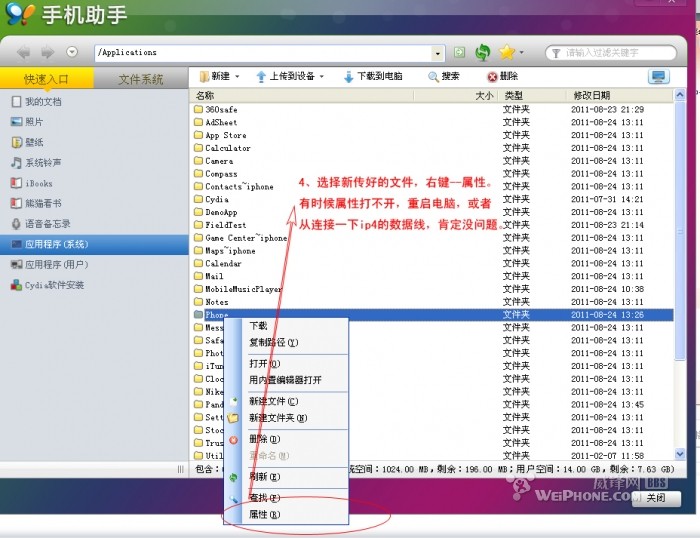The height and width of the screenshot is (538, 700).
Task: Expand the 新建 dropdown arrow
Action: tap(237, 77)
